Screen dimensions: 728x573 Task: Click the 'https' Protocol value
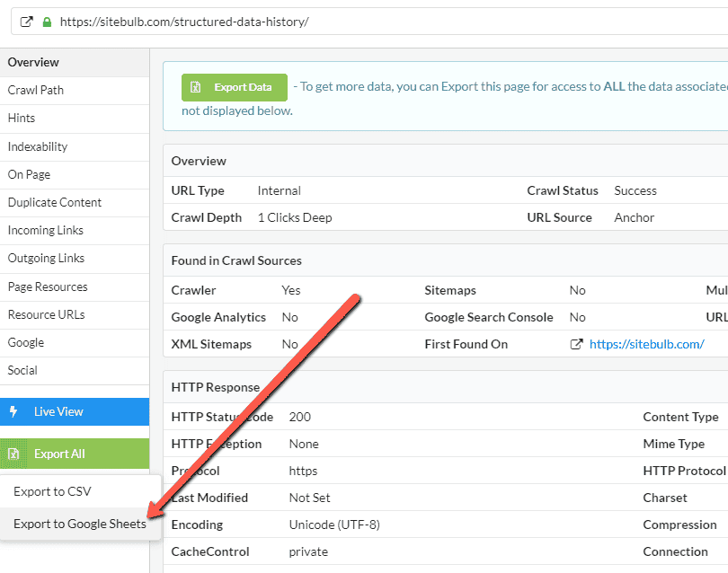[303, 471]
